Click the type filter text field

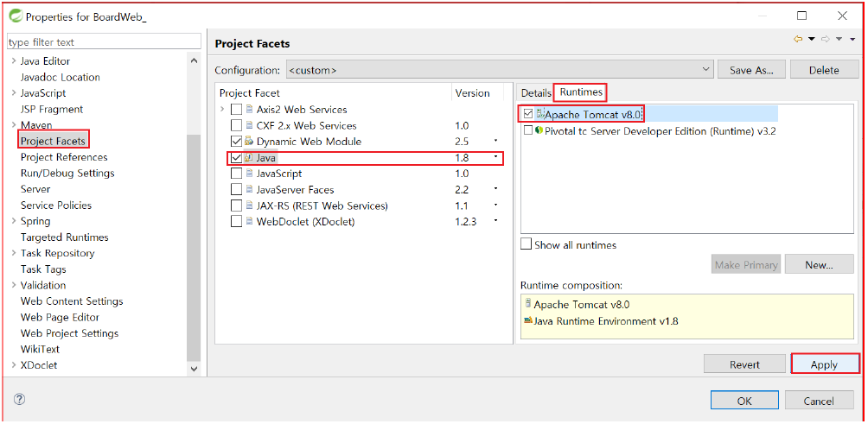click(x=104, y=41)
